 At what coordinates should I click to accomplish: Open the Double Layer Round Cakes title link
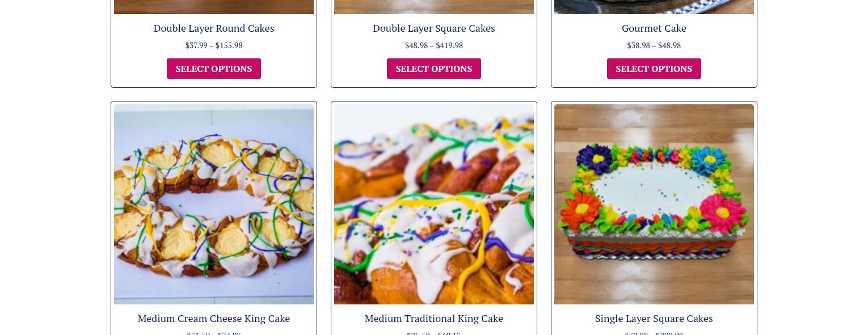click(214, 28)
